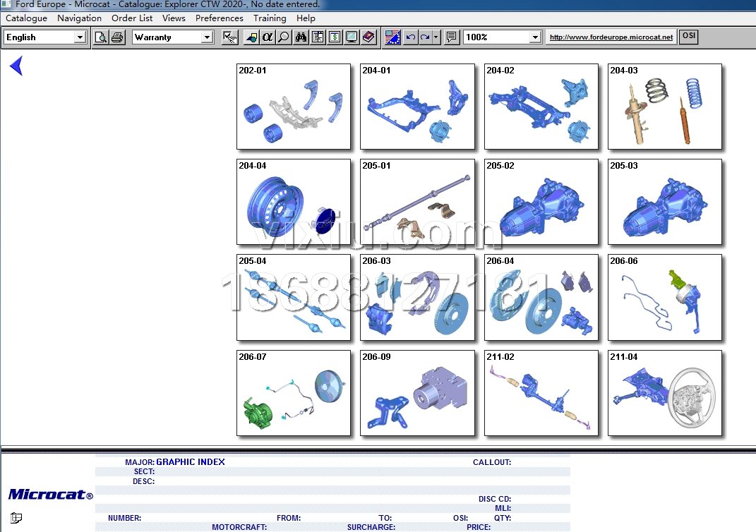Click the blue back arrow

[16, 66]
